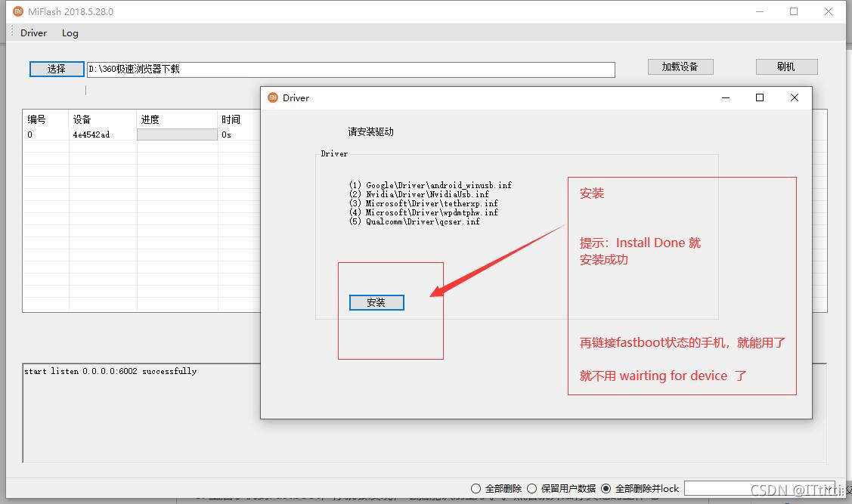Click the Nvidia NvidiaUsb.inf driver entry

click(419, 194)
